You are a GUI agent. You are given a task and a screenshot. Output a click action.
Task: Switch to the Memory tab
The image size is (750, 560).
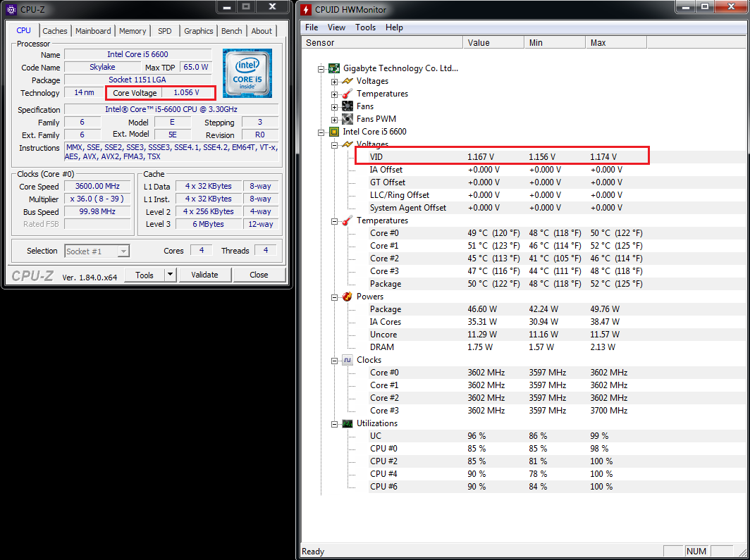pyautogui.click(x=133, y=31)
